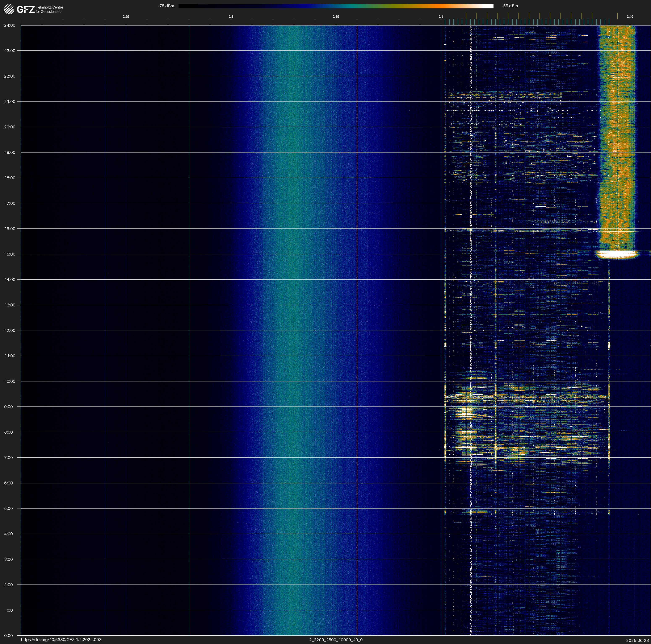The image size is (651, 644).
Task: Click the GFZ striped globe logo
Action: tap(9, 9)
